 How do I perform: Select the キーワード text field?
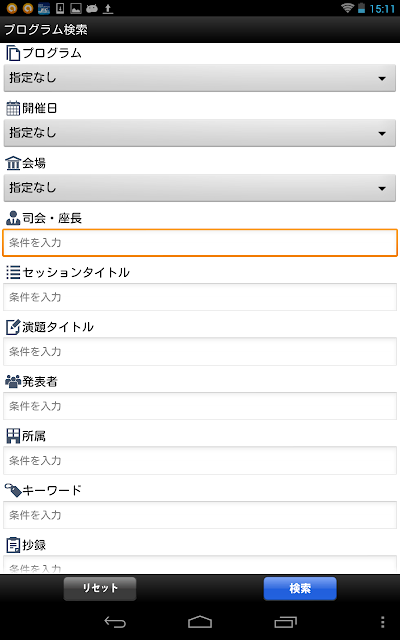coord(200,515)
